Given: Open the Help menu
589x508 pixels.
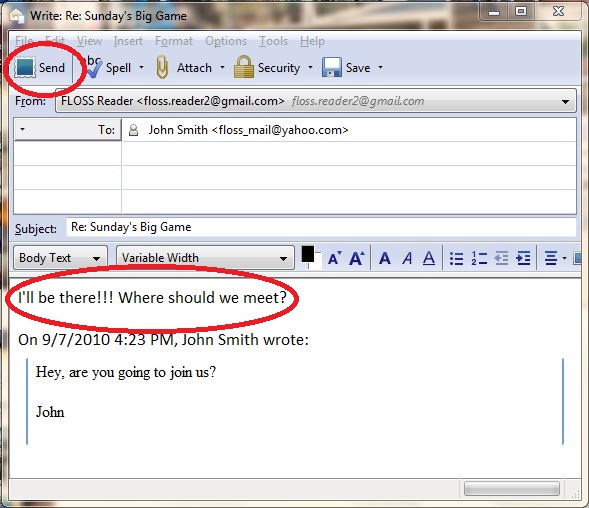Looking at the screenshot, I should [312, 41].
